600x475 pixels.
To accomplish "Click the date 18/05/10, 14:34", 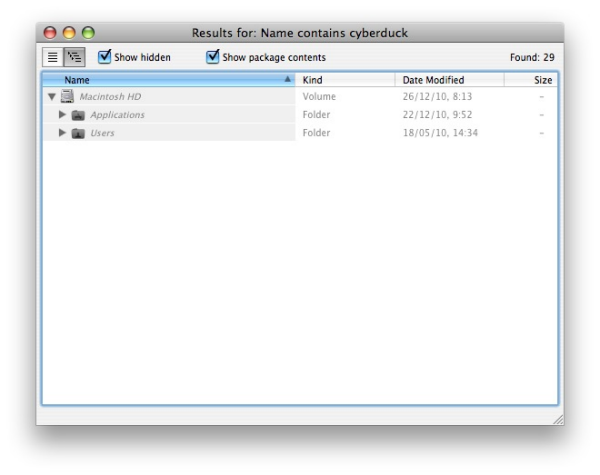I will 440,133.
